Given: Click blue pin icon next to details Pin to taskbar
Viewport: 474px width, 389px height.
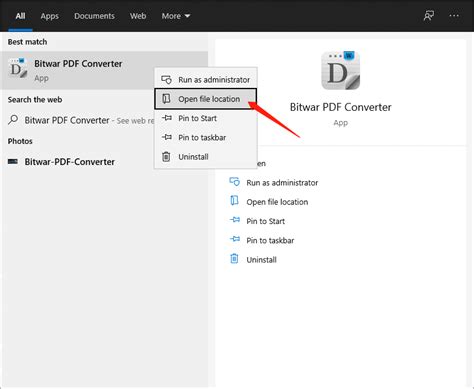Looking at the screenshot, I should pos(235,239).
